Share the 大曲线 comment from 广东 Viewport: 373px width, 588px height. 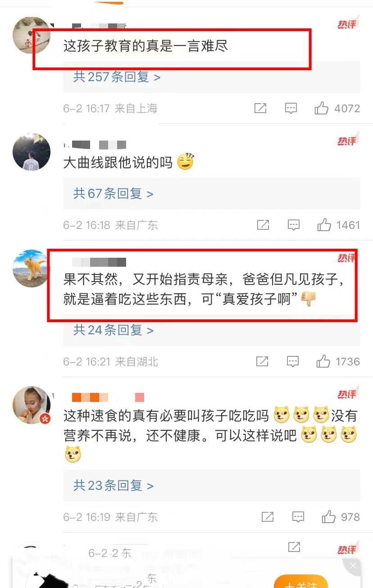click(263, 224)
